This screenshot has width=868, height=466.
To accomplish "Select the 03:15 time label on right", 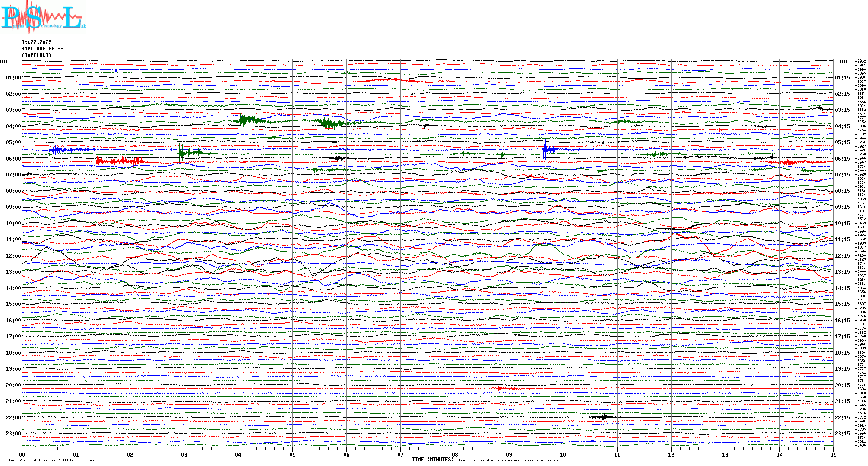I will [842, 110].
